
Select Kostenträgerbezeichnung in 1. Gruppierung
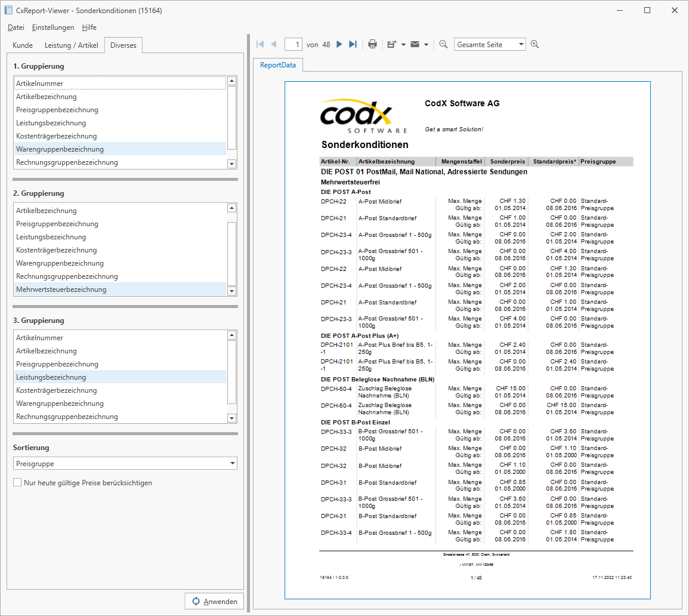coord(120,136)
